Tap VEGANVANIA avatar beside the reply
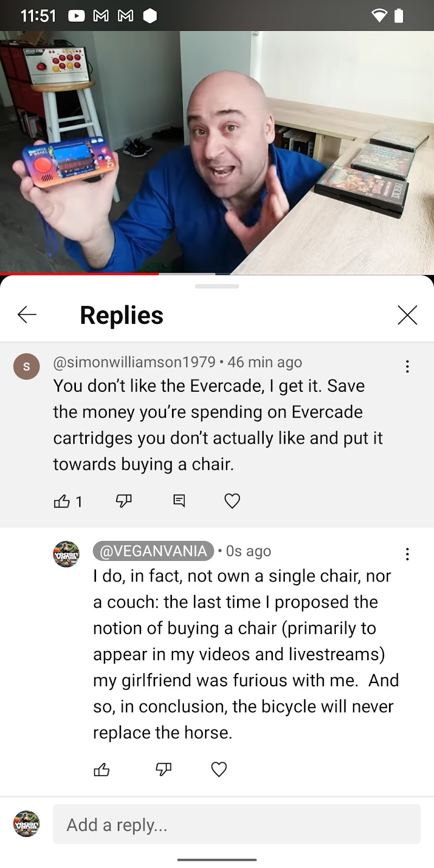434x868 pixels. click(66, 554)
